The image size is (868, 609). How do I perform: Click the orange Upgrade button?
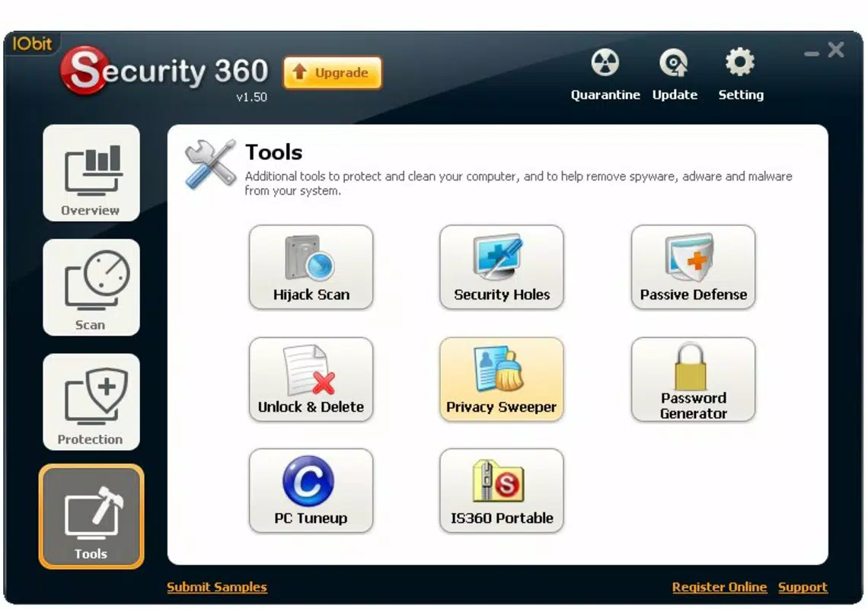332,72
